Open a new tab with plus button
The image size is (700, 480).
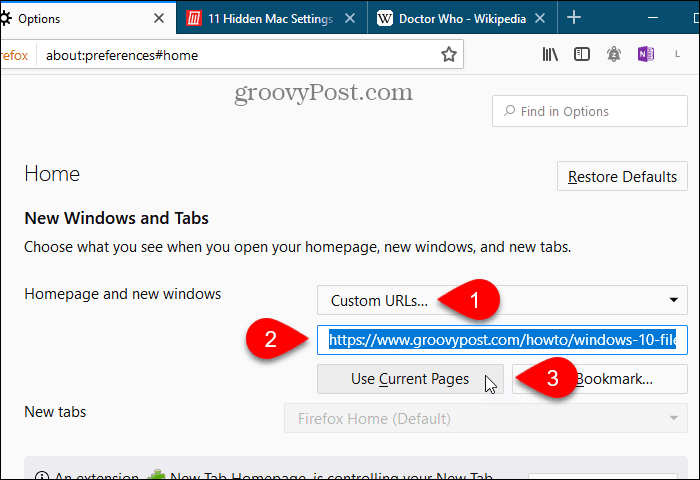[x=574, y=18]
